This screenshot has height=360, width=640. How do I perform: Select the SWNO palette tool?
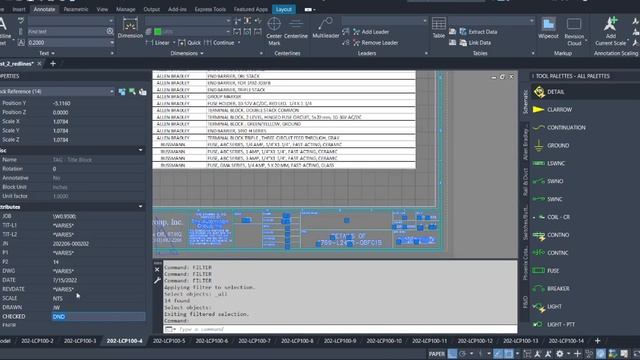click(x=548, y=181)
